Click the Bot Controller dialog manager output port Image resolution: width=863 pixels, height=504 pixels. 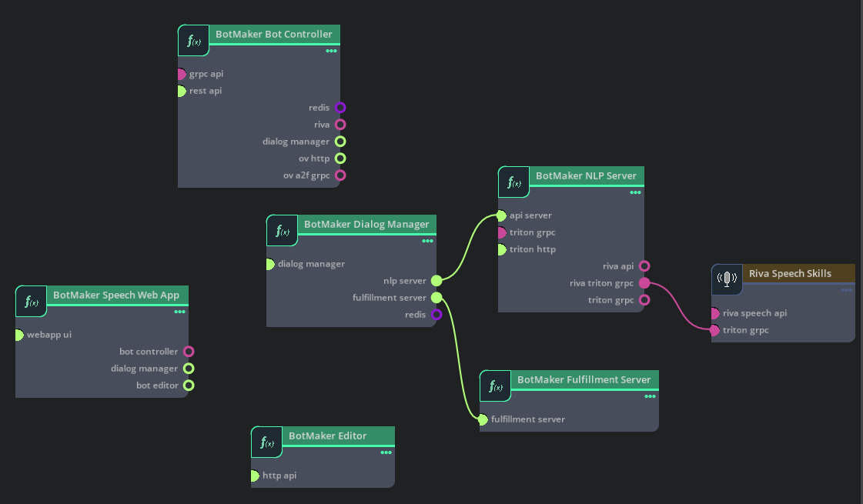click(340, 142)
